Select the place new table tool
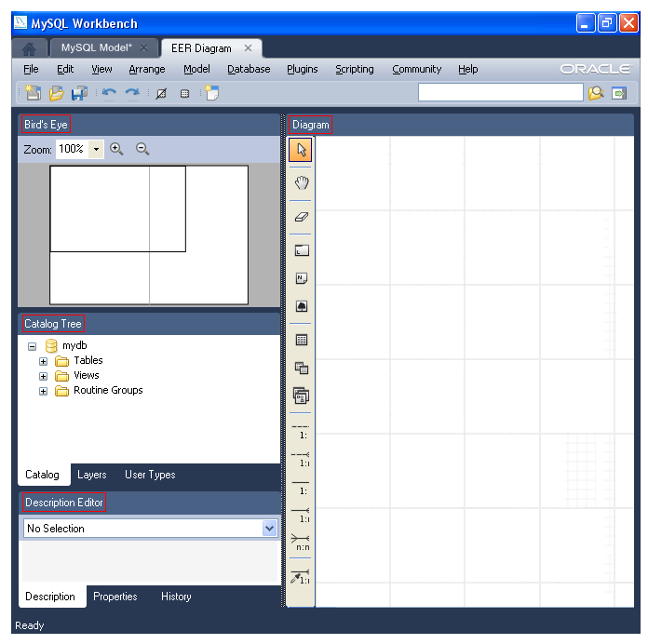 pyautogui.click(x=302, y=340)
